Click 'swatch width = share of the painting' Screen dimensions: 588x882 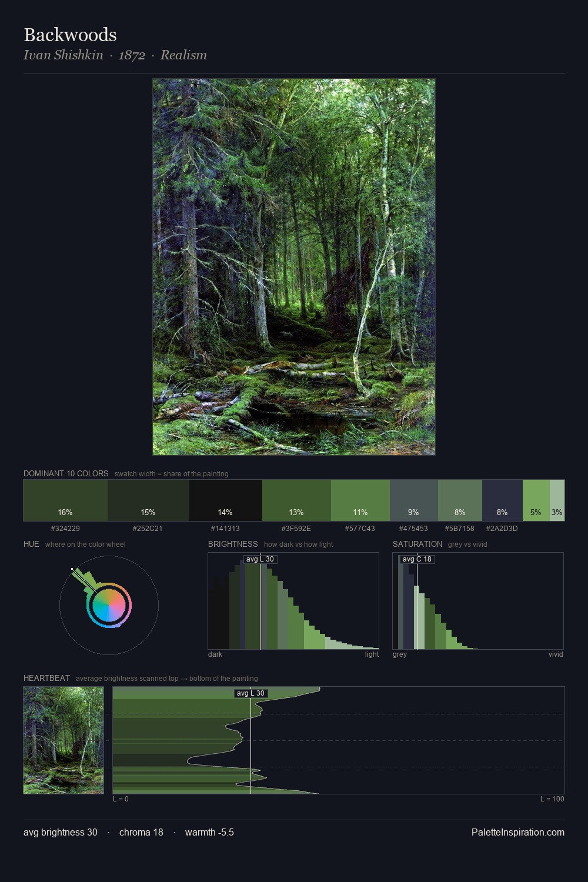pyautogui.click(x=172, y=473)
